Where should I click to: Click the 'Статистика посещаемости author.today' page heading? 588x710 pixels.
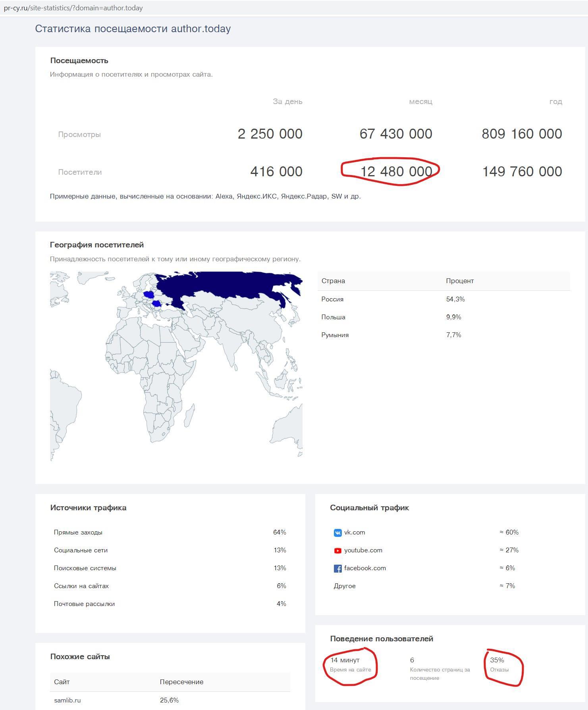click(133, 29)
